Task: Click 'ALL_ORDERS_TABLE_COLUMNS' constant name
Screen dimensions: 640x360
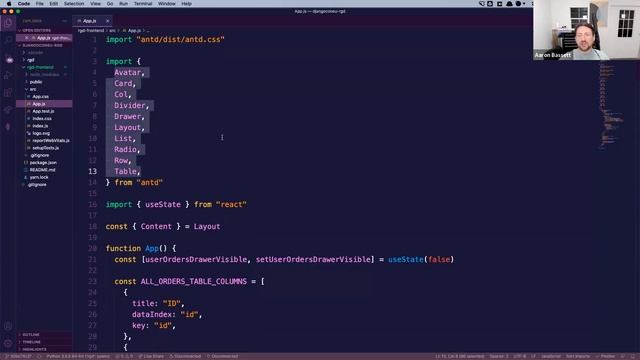Action: (x=193, y=282)
